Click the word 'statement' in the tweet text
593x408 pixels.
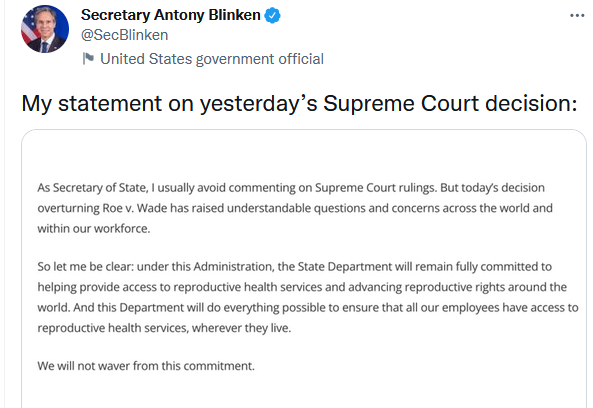pyautogui.click(x=110, y=103)
